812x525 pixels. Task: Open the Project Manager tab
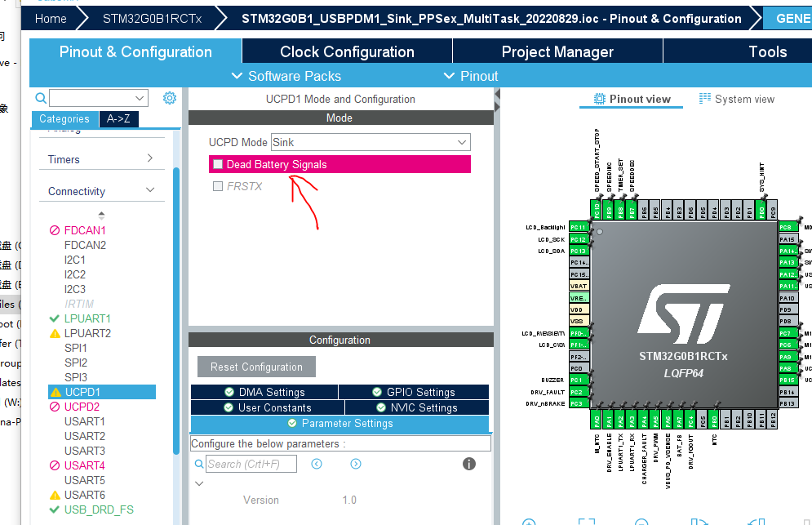557,51
